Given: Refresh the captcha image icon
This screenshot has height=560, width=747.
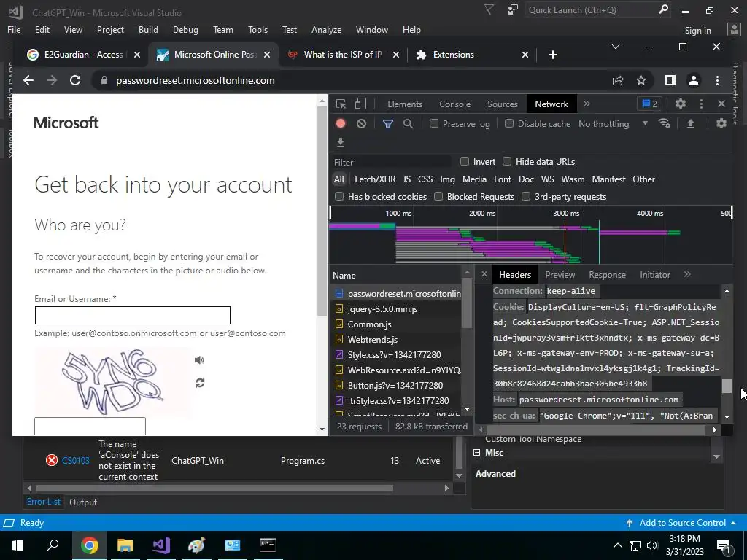Looking at the screenshot, I should click(x=200, y=383).
